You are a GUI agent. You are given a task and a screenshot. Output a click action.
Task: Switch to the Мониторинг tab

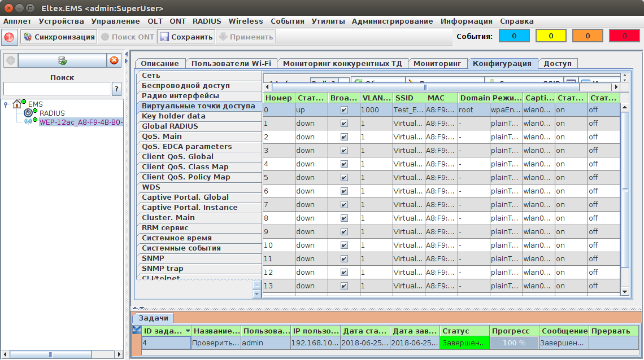[437, 64]
